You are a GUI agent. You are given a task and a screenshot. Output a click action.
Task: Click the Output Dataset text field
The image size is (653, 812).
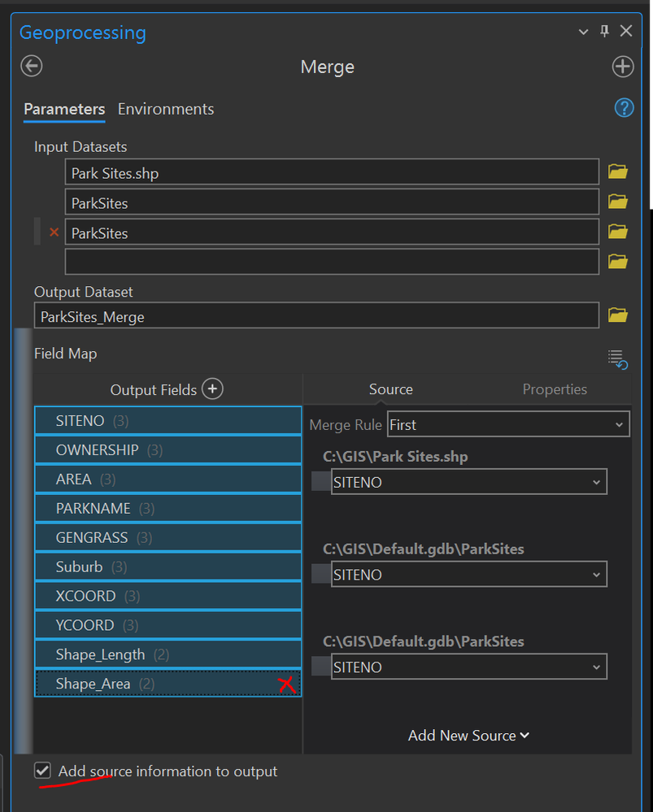(316, 316)
